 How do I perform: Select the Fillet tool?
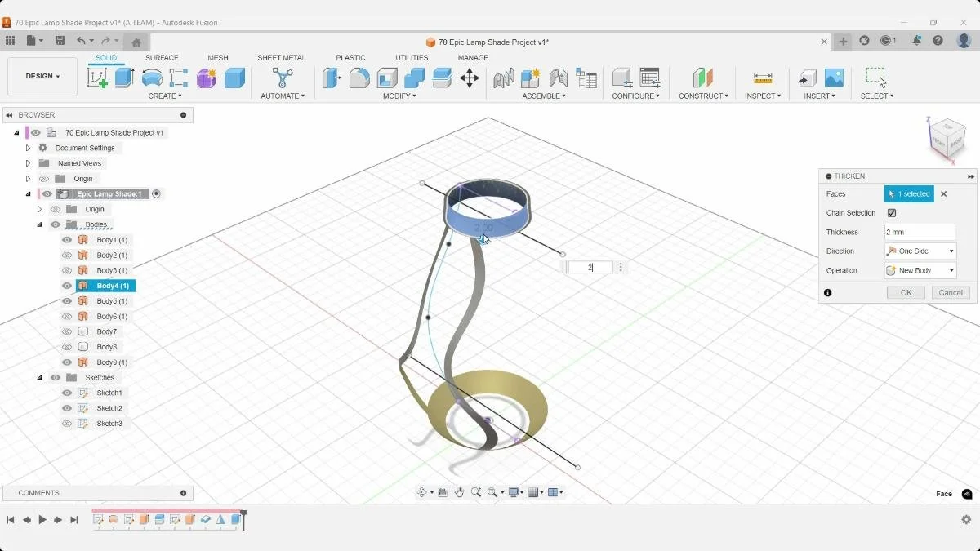pyautogui.click(x=359, y=78)
